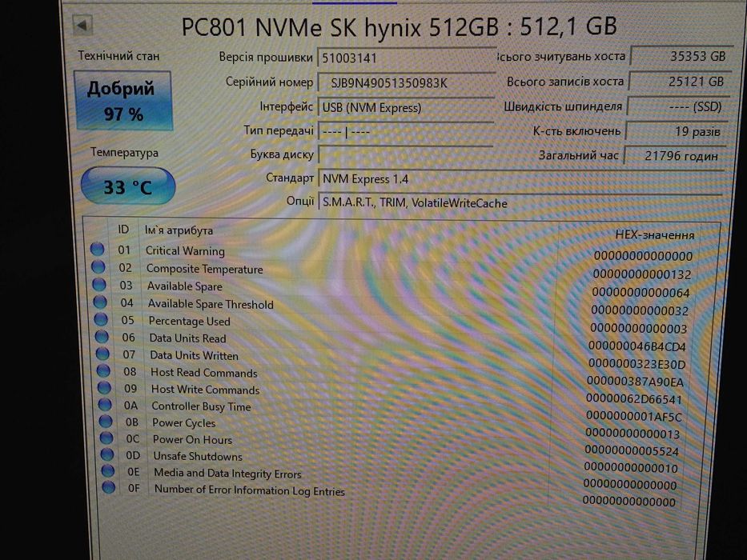The width and height of the screenshot is (747, 560).
Task: Click the Percentage Used status orb
Action: coord(101,319)
